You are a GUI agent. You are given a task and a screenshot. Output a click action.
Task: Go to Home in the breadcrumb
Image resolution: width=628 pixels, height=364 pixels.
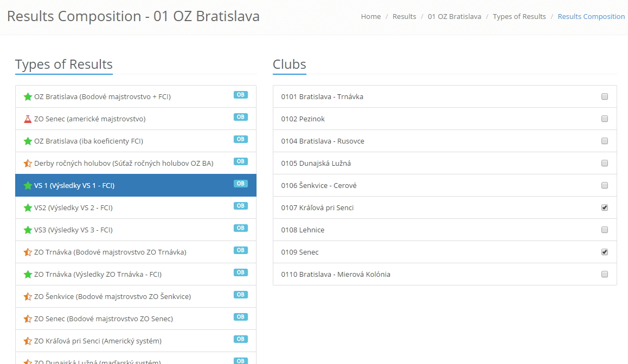[x=370, y=17]
